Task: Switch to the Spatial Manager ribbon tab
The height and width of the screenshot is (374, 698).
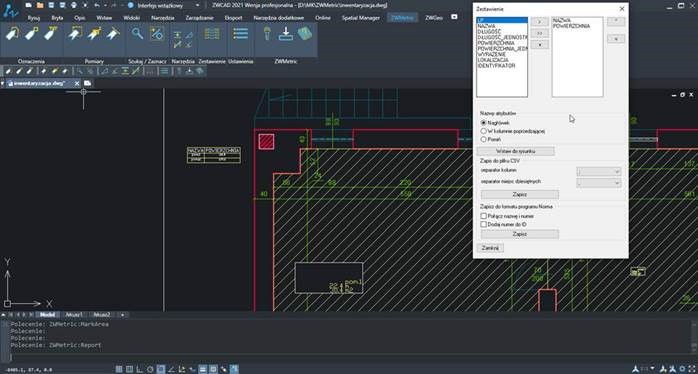Action: 361,18
